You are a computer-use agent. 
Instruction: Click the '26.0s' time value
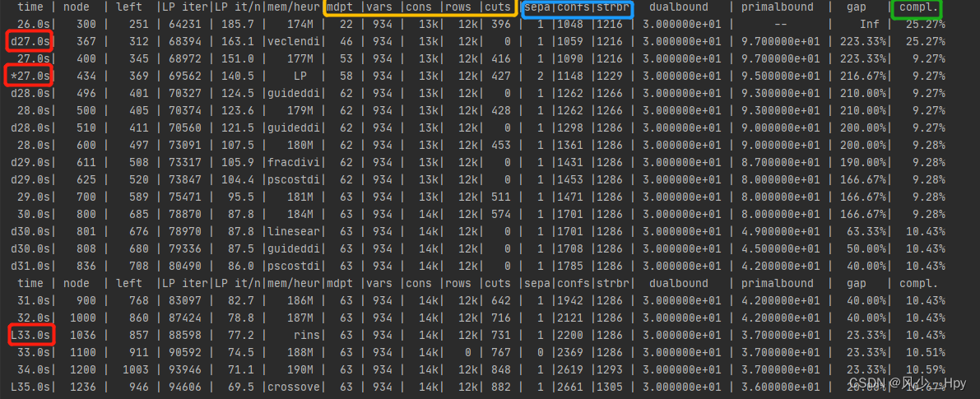point(33,25)
